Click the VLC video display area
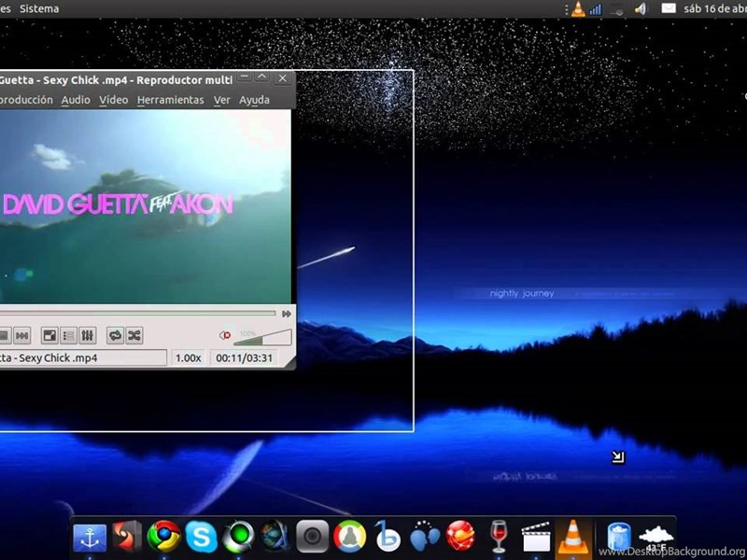747x560 pixels. pyautogui.click(x=146, y=206)
